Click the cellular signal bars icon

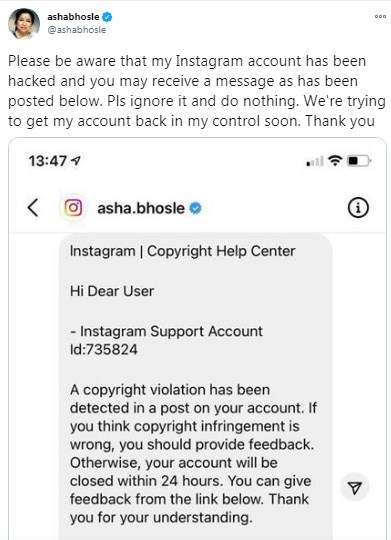(x=315, y=161)
